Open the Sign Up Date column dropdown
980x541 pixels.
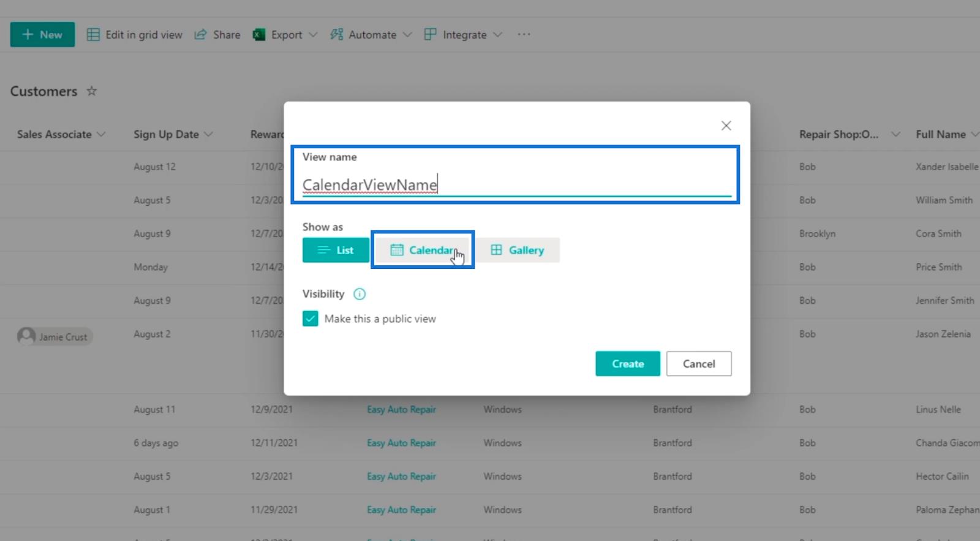pyautogui.click(x=209, y=134)
